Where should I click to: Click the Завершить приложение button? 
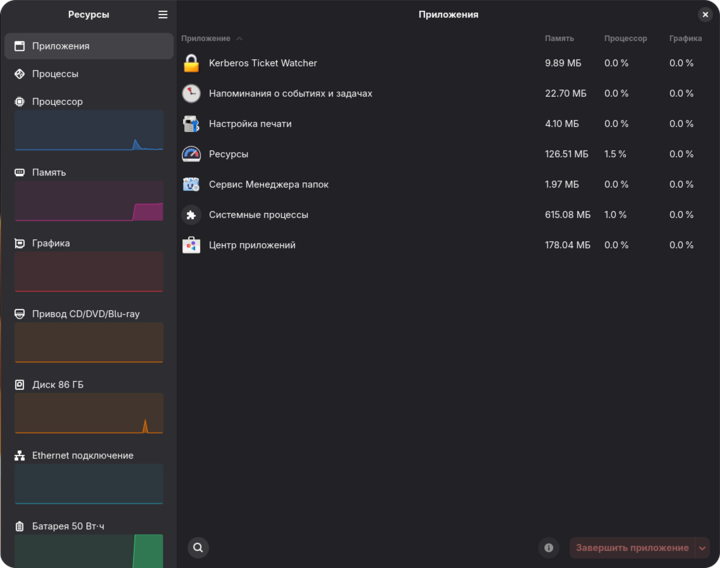[632, 548]
